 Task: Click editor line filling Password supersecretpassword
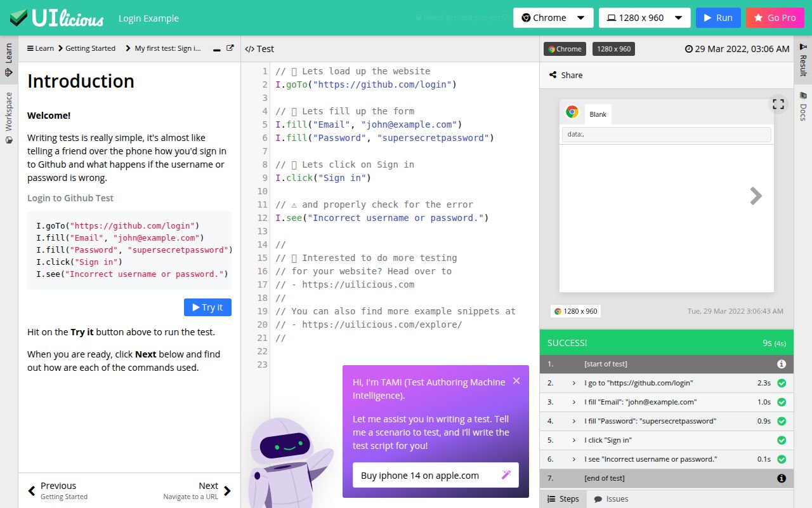[384, 138]
